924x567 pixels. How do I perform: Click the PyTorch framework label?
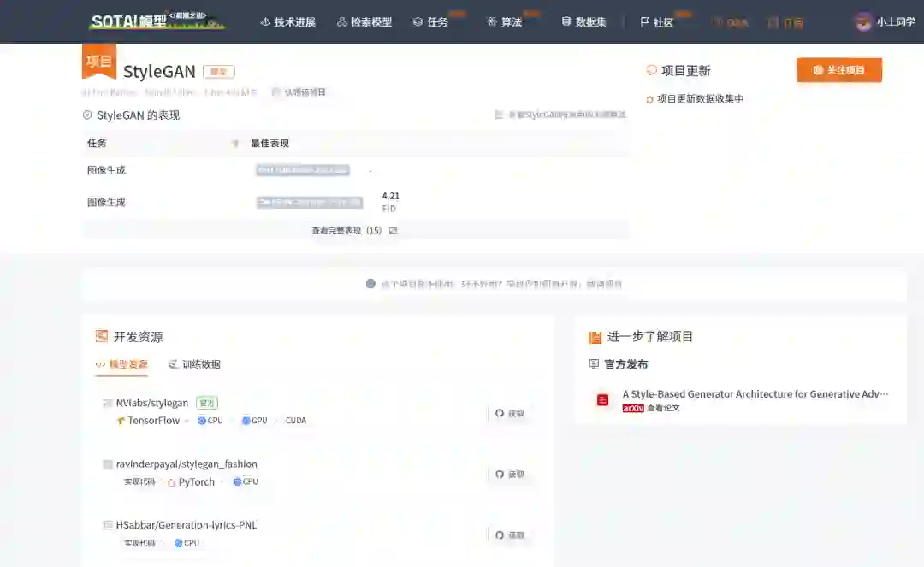click(x=196, y=481)
